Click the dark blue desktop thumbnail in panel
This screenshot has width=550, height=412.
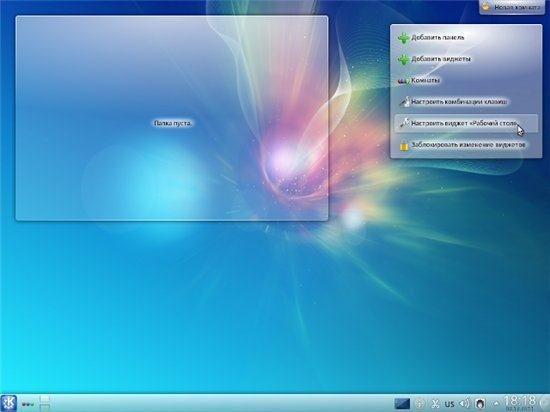(402, 403)
